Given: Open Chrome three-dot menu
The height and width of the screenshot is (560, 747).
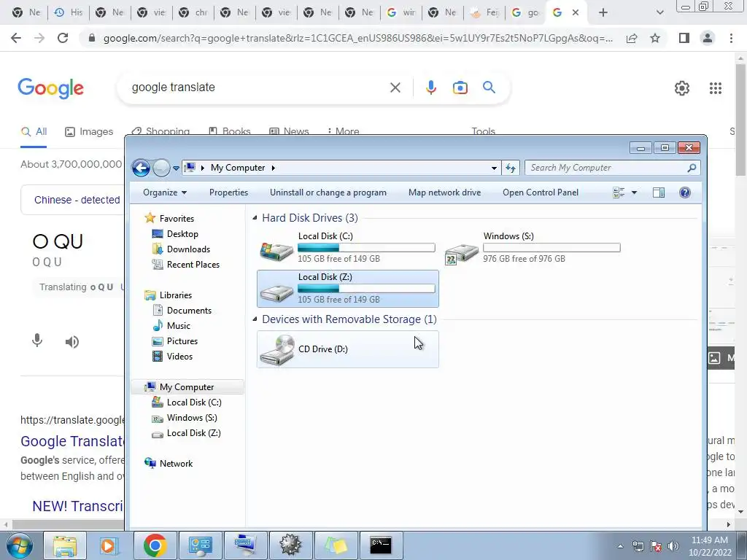Looking at the screenshot, I should pos(731,38).
